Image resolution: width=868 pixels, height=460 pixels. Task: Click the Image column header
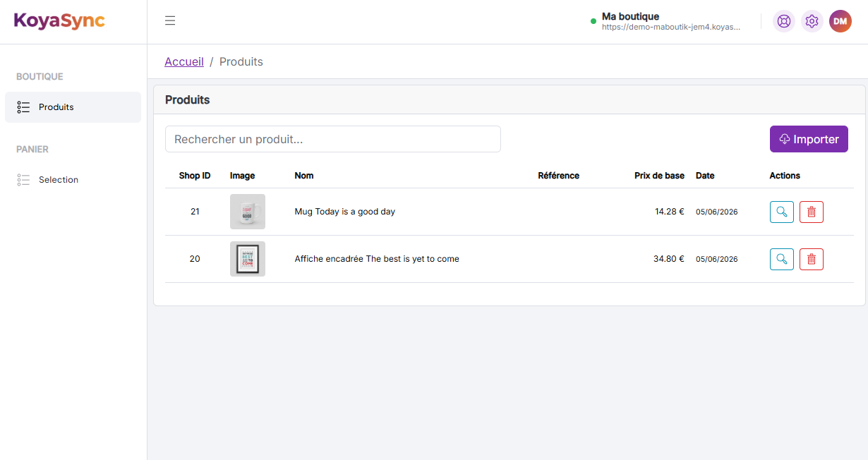[243, 176]
